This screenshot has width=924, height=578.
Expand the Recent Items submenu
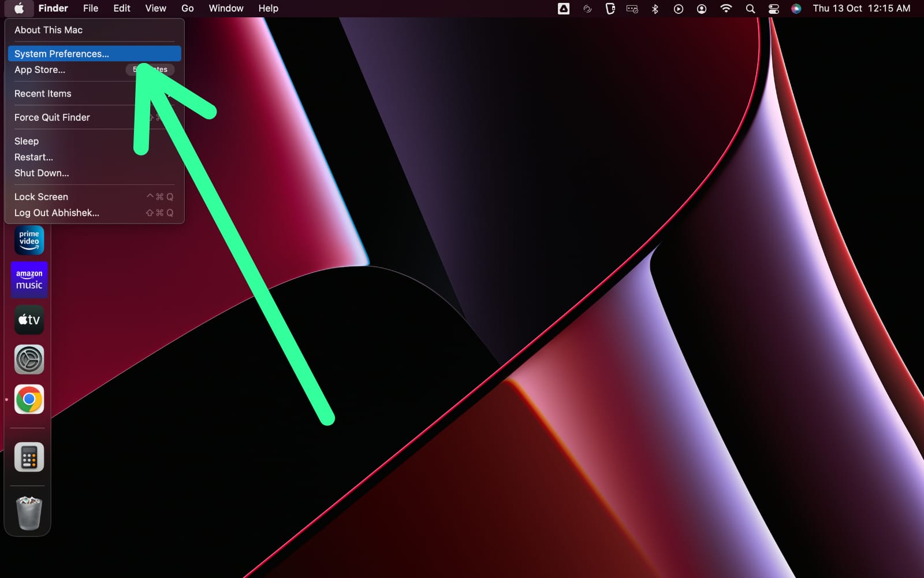click(43, 93)
